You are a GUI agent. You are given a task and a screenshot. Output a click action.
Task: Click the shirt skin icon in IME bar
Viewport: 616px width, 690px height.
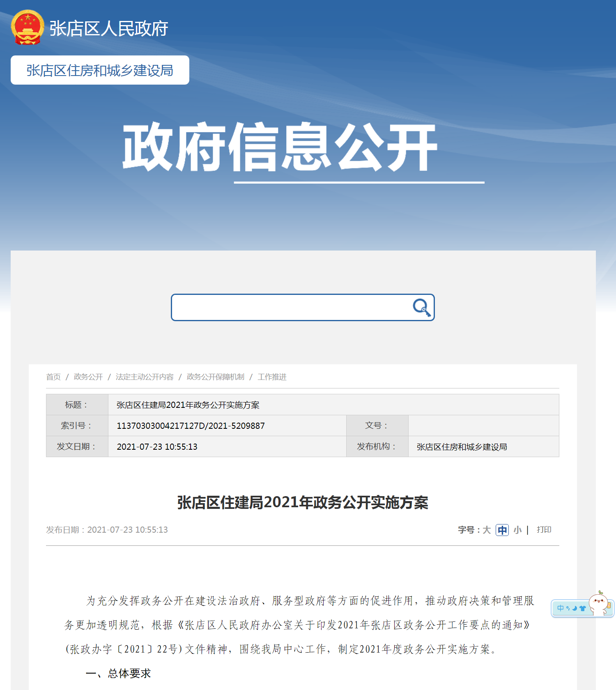(x=582, y=608)
